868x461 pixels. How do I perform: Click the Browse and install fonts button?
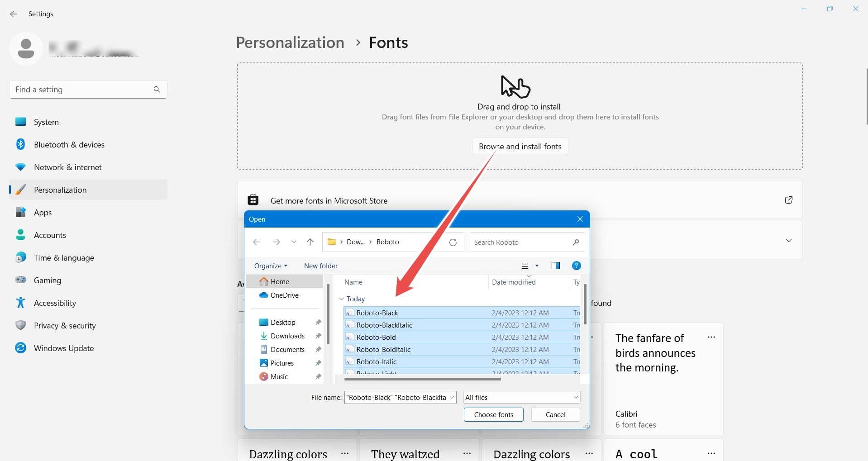click(x=520, y=146)
